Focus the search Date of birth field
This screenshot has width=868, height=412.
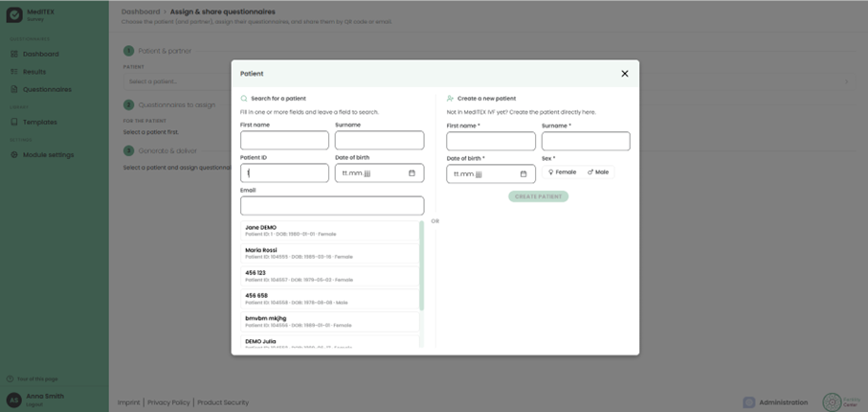point(379,173)
